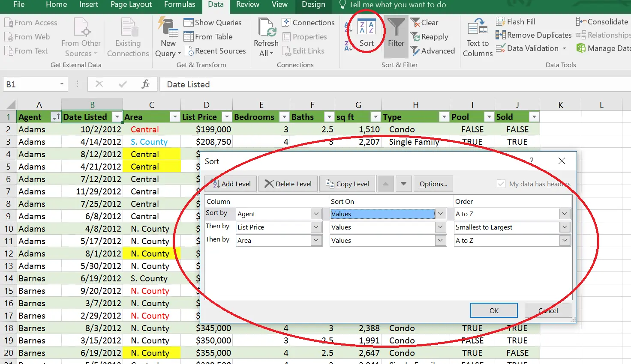Open Agent column filter dropdown
Screen dimensions: 631x364
click(55, 117)
